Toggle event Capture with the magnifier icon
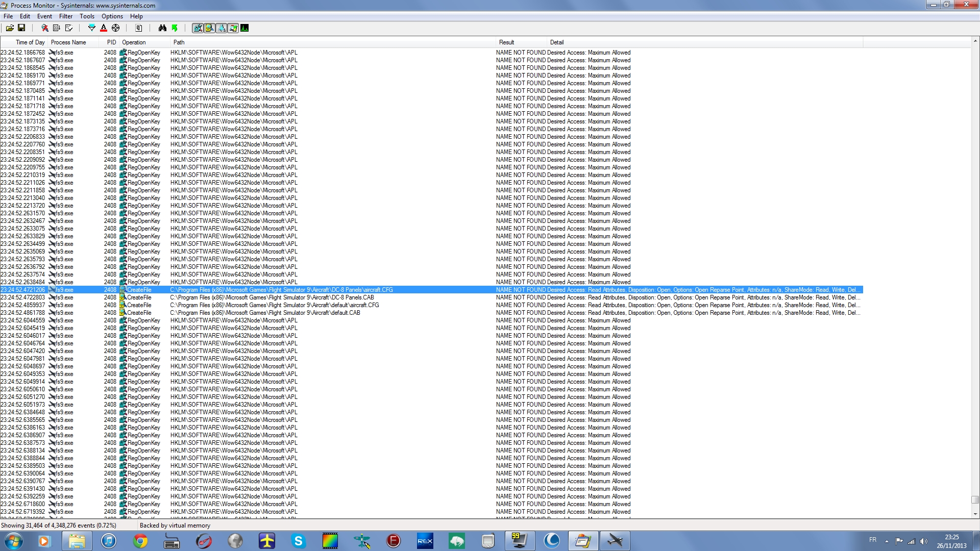The height and width of the screenshot is (551, 980). point(45,28)
